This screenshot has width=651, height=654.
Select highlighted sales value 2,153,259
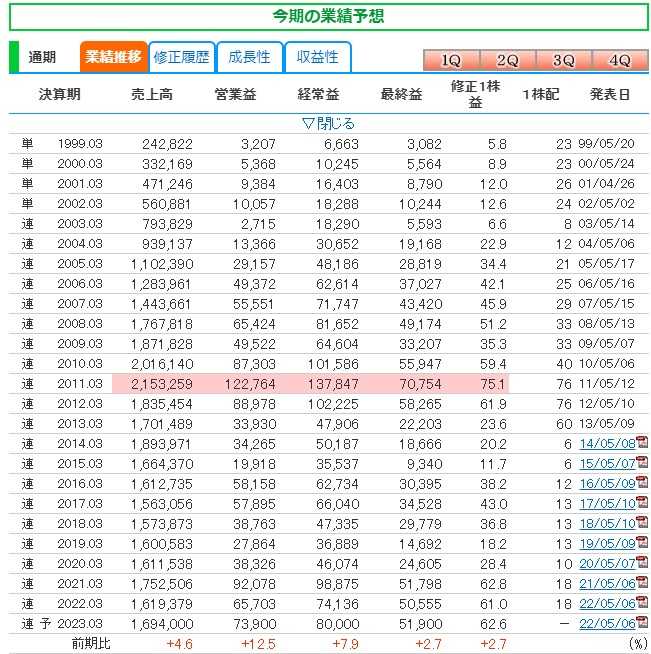(162, 384)
